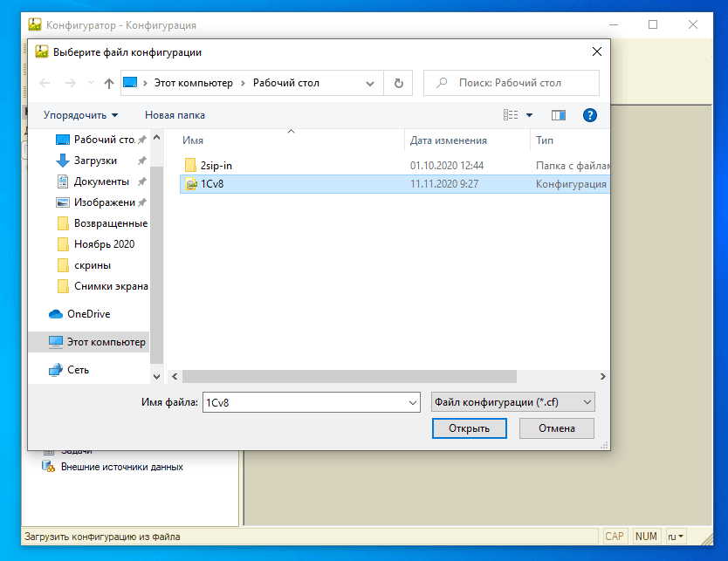Click the horizontal scrollbar in file list
This screenshot has width=728, height=561.
pyautogui.click(x=349, y=376)
